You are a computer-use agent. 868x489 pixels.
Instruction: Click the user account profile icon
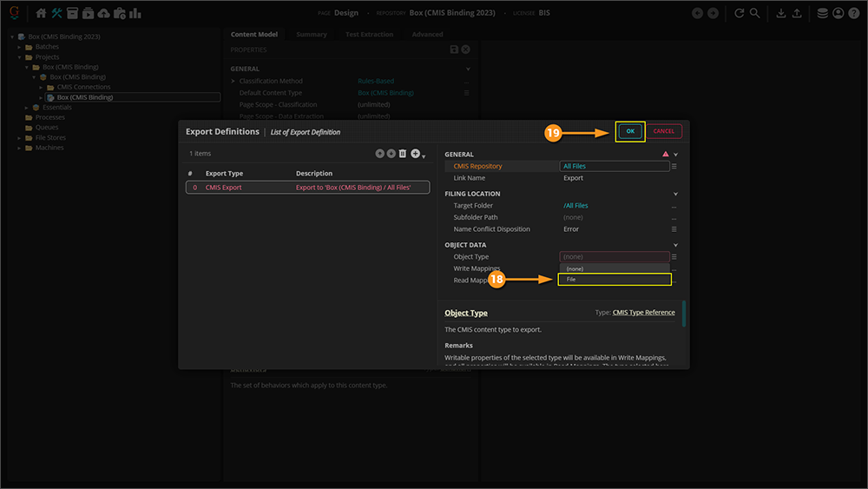838,13
